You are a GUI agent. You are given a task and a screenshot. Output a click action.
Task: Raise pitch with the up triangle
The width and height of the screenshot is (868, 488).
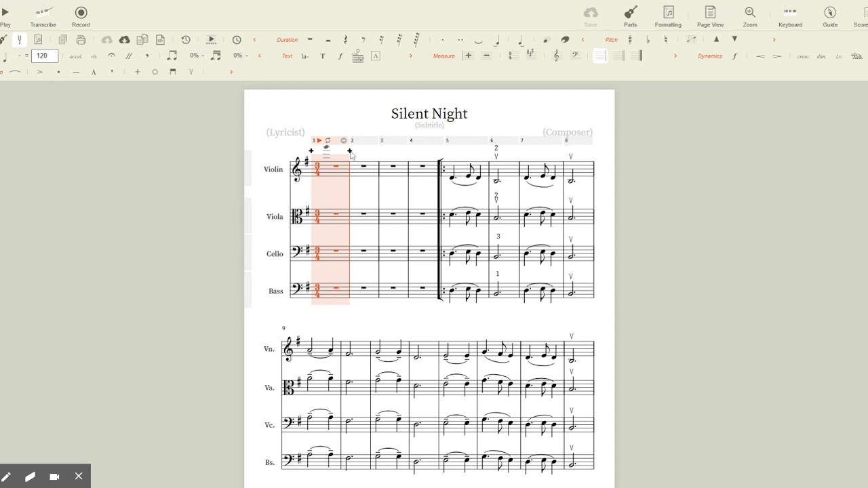pyautogui.click(x=717, y=39)
